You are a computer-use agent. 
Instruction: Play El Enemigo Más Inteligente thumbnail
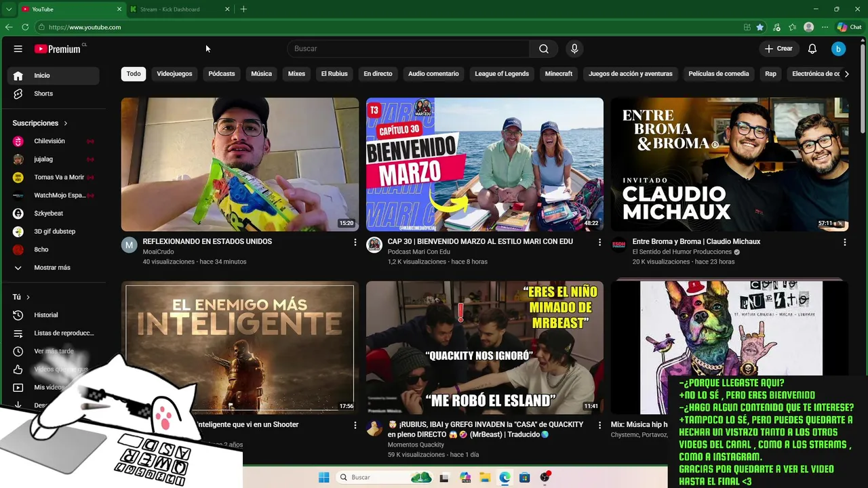point(240,348)
